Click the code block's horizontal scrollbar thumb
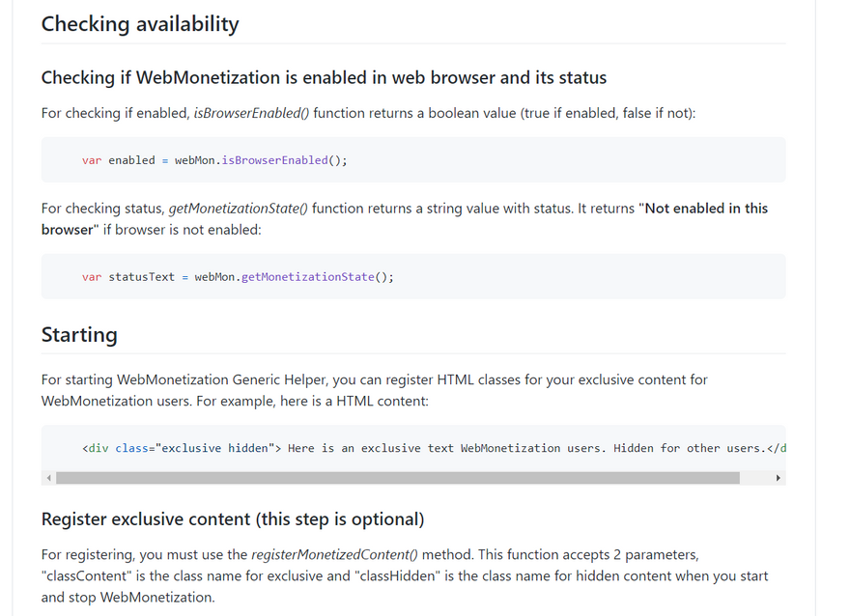Viewport: 850px width, 616px height. coord(397,478)
